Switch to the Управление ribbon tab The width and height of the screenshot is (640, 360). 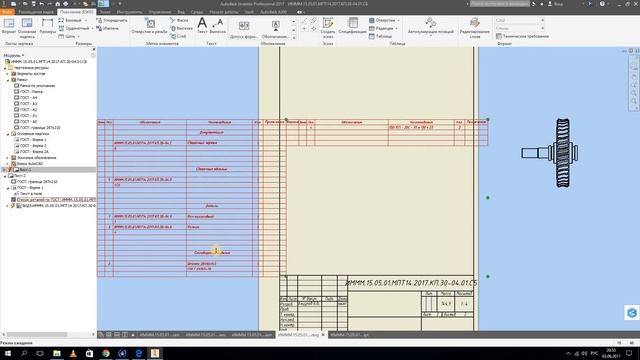(x=160, y=12)
